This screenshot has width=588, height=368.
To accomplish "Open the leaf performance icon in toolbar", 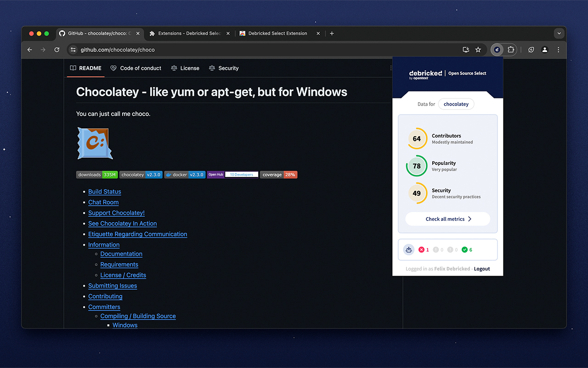I will tap(531, 50).
